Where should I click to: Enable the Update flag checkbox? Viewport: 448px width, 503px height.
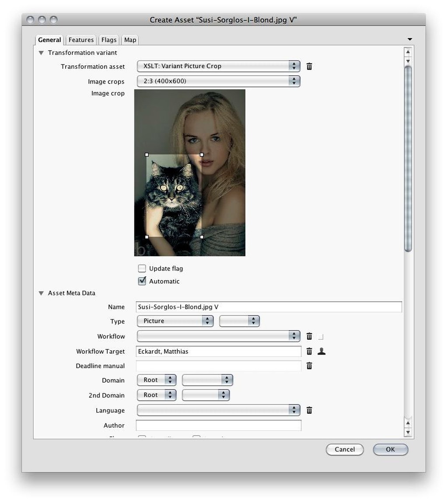142,268
